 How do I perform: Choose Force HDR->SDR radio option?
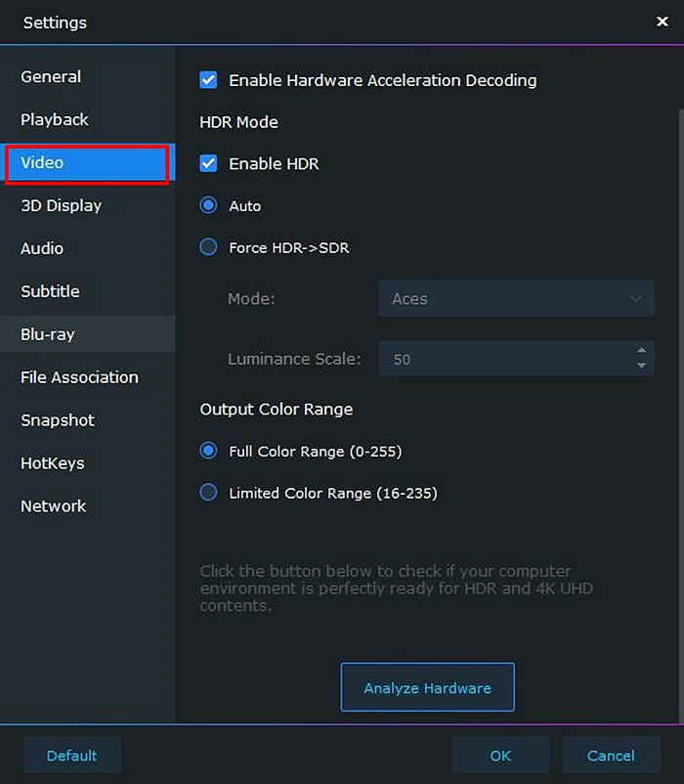tap(208, 247)
